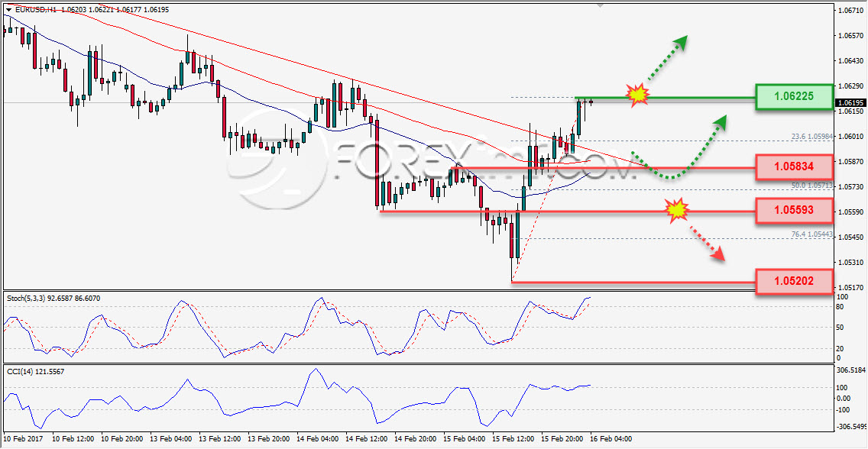This screenshot has width=868, height=449.
Task: Click the 15 Feb 04:00 time label
Action: pyautogui.click(x=463, y=438)
